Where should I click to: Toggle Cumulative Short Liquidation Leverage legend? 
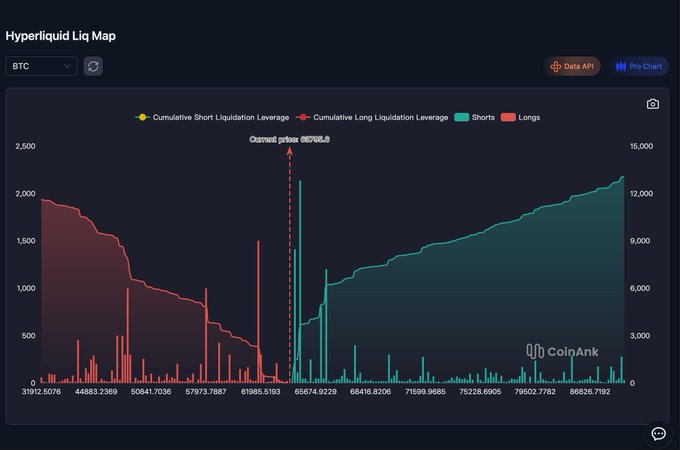[212, 117]
